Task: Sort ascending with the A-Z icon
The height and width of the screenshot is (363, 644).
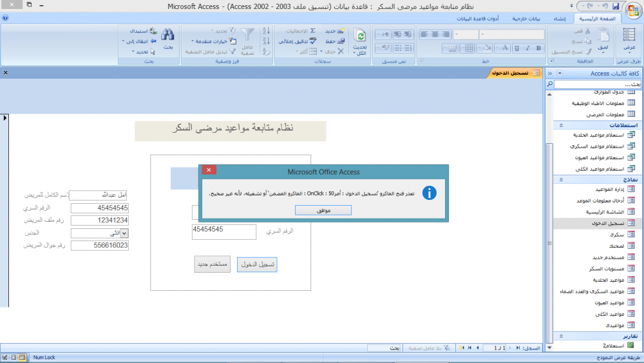Action: 266,31
